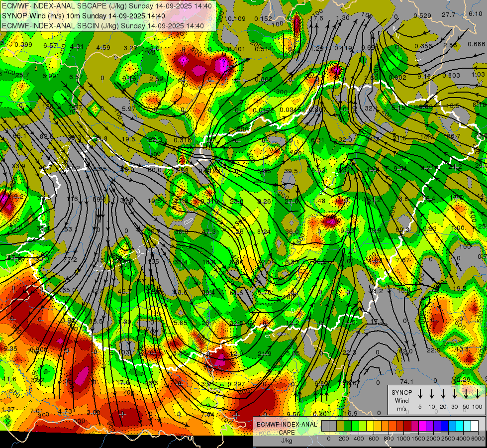
Task: Click the map value '9.56'
Action: [293, 414]
